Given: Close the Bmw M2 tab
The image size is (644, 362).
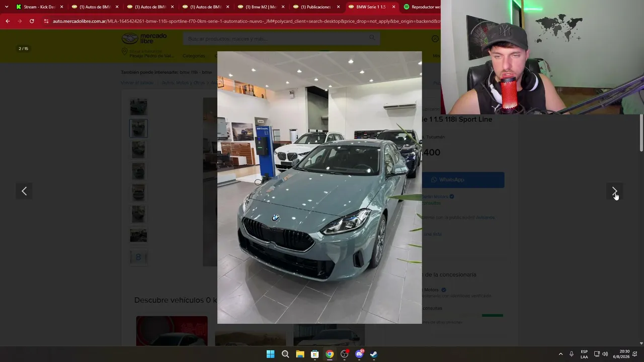Looking at the screenshot, I should click(283, 7).
